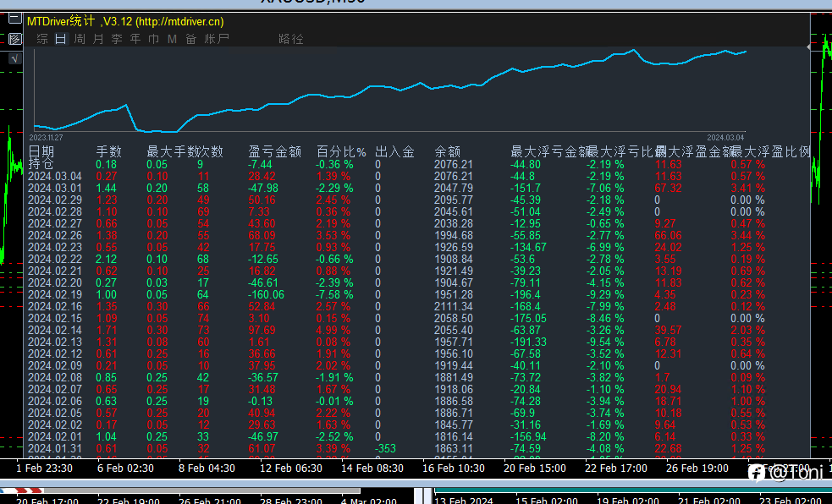Select the 2024.02.12 date row
This screenshot has height=504, width=832.
[55, 353]
